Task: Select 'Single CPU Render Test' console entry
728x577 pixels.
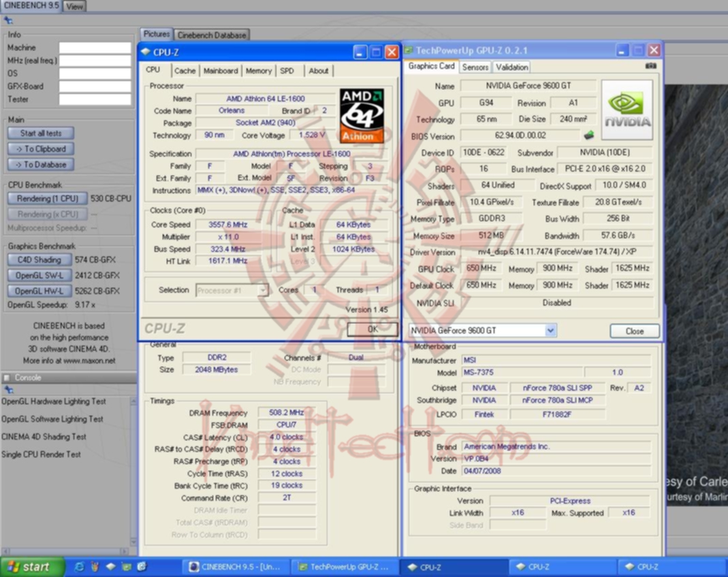Action: [42, 455]
